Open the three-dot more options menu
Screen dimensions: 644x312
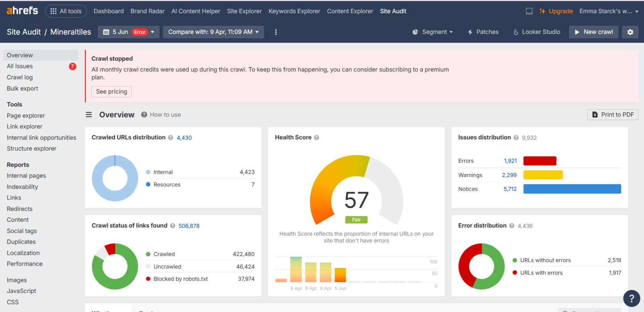(x=276, y=32)
